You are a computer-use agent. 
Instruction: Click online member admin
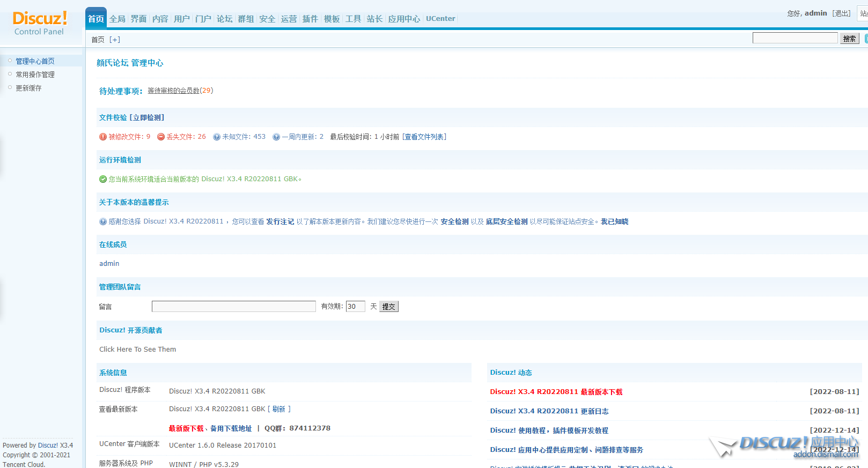[x=109, y=264]
